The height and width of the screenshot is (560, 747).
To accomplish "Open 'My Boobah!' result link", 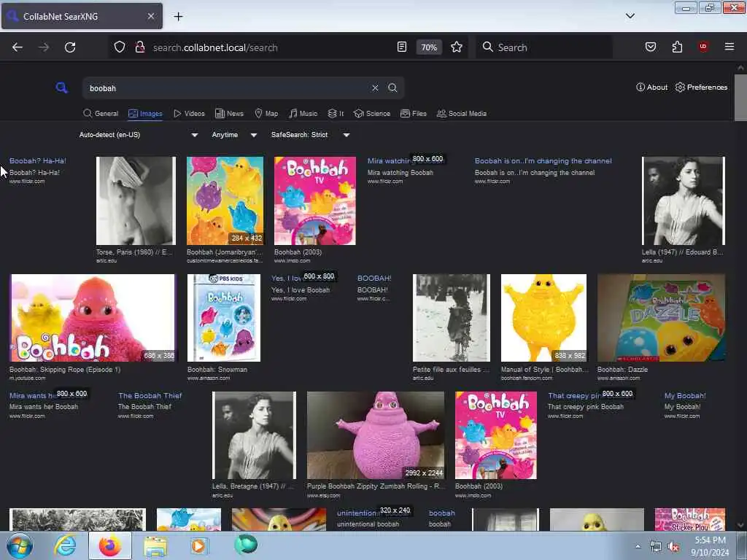I will click(685, 396).
